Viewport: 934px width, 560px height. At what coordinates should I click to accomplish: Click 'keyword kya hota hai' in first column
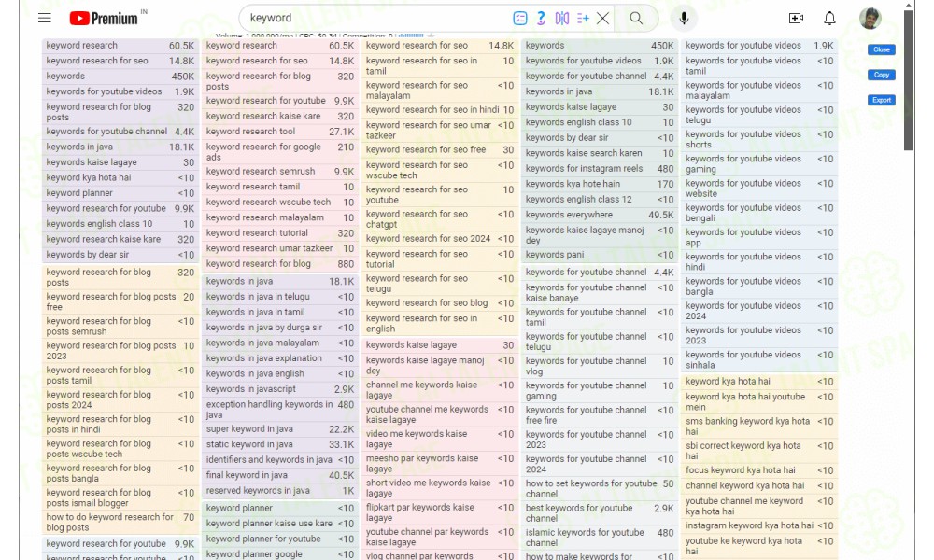coord(120,178)
